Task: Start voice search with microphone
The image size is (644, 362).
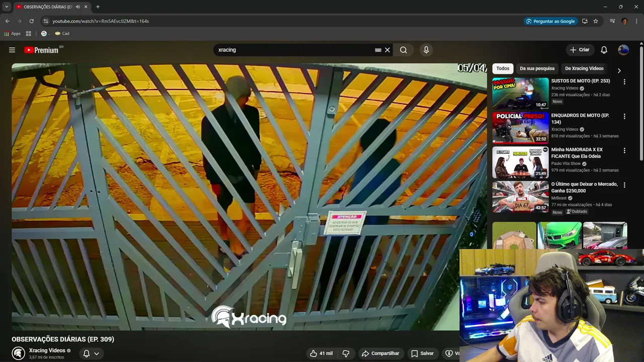Action: [426, 50]
